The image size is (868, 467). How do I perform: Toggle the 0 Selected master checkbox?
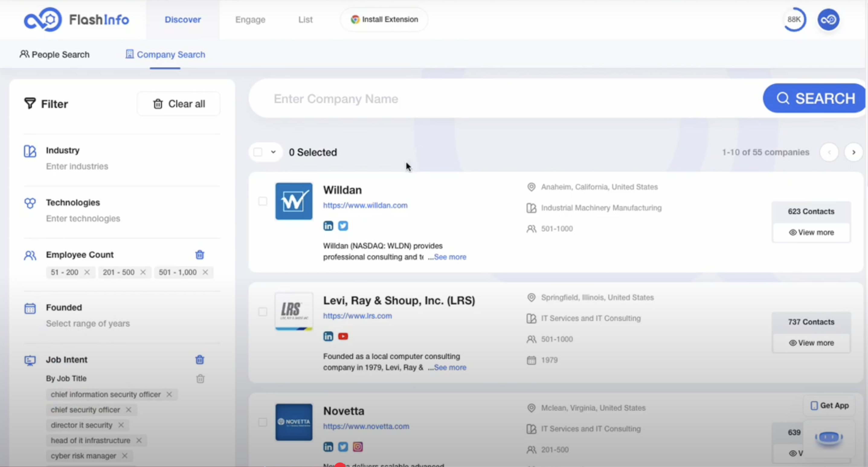point(258,152)
